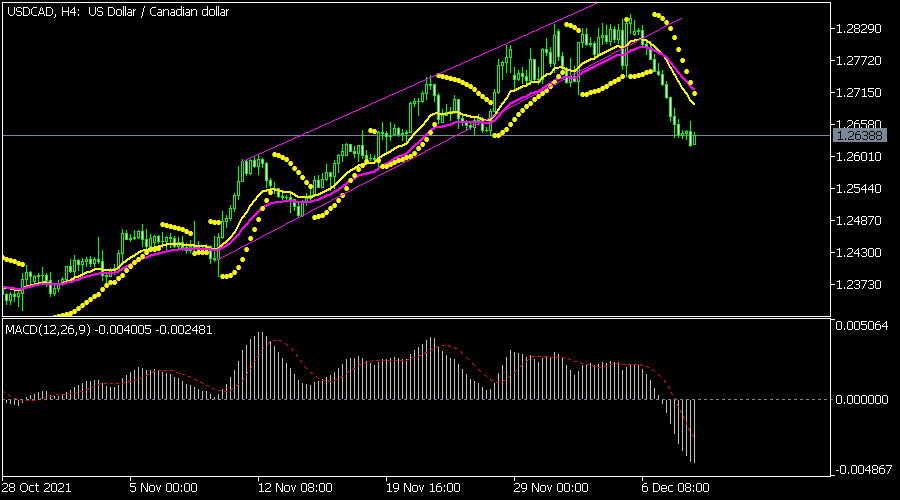Select the 1.28290 price axis label
900x500 pixels.
pos(859,29)
